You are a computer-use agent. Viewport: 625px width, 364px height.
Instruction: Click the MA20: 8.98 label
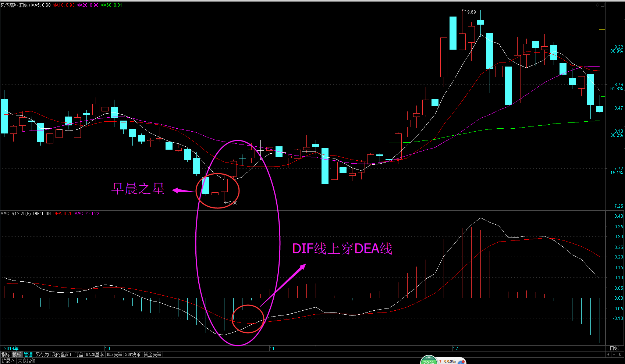87,5
